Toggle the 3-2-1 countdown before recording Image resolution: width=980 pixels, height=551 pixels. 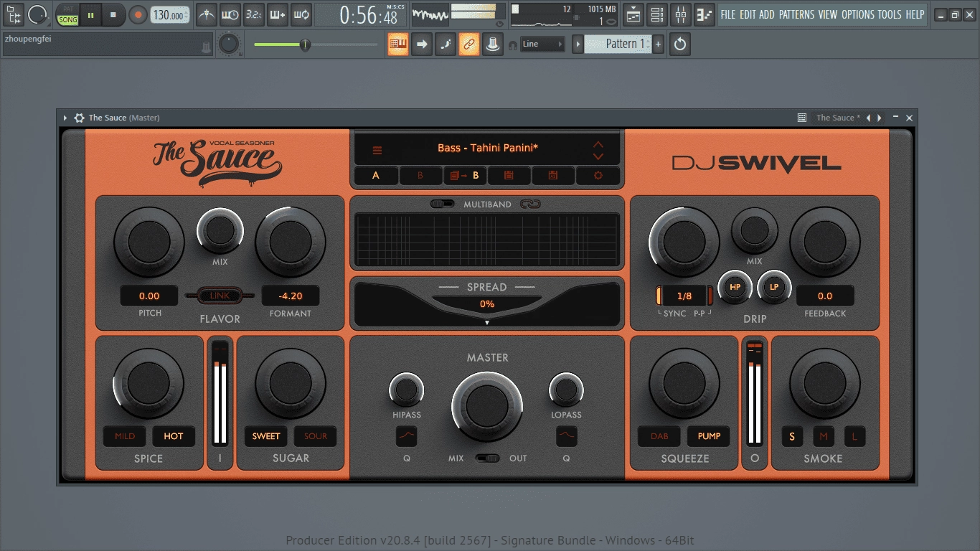[253, 14]
